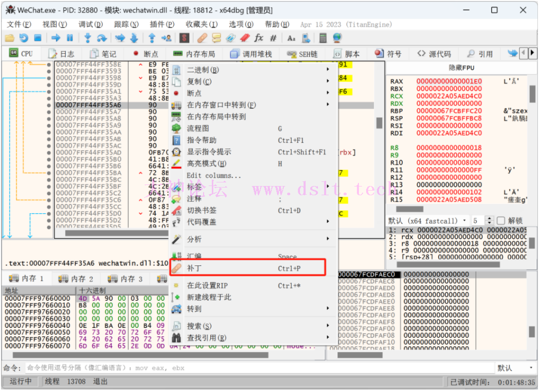Screen dimensions: 541x392
Task: Click the execute till return icon
Action: (152, 38)
